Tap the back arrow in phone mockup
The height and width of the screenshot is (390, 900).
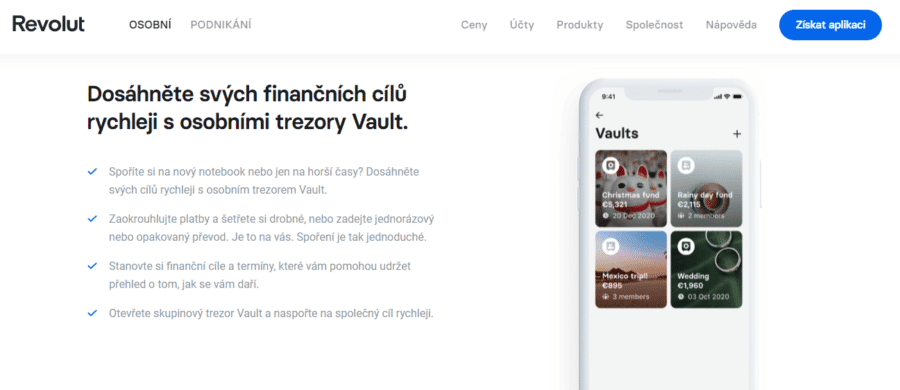point(600,115)
